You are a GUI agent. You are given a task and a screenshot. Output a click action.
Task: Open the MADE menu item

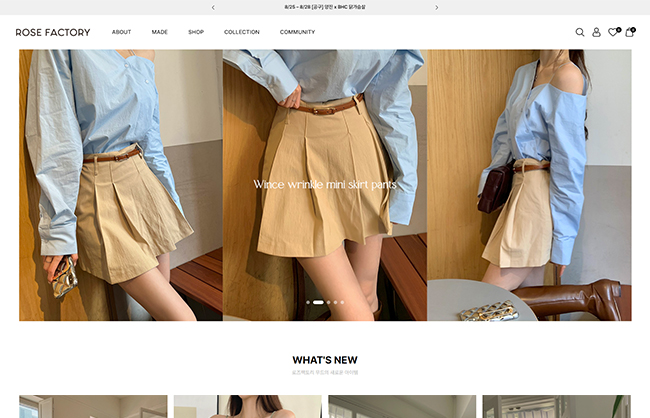click(160, 32)
